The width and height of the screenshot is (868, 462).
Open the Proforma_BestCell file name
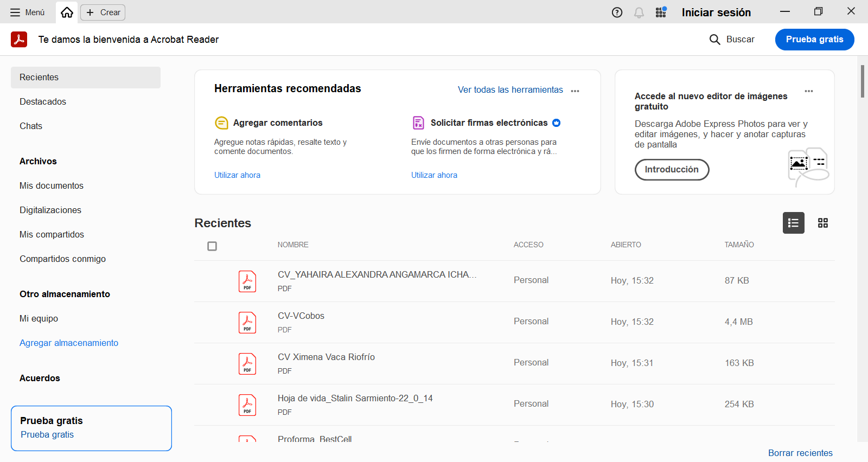pyautogui.click(x=315, y=439)
